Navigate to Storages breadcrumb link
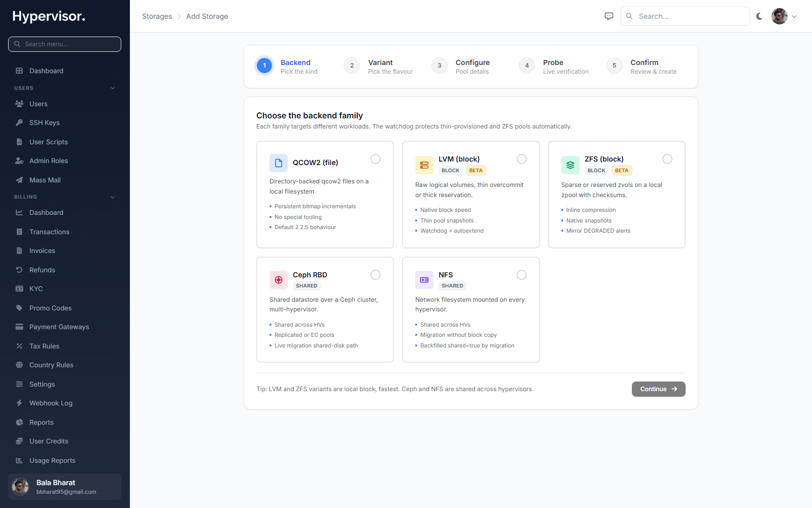 tap(157, 16)
